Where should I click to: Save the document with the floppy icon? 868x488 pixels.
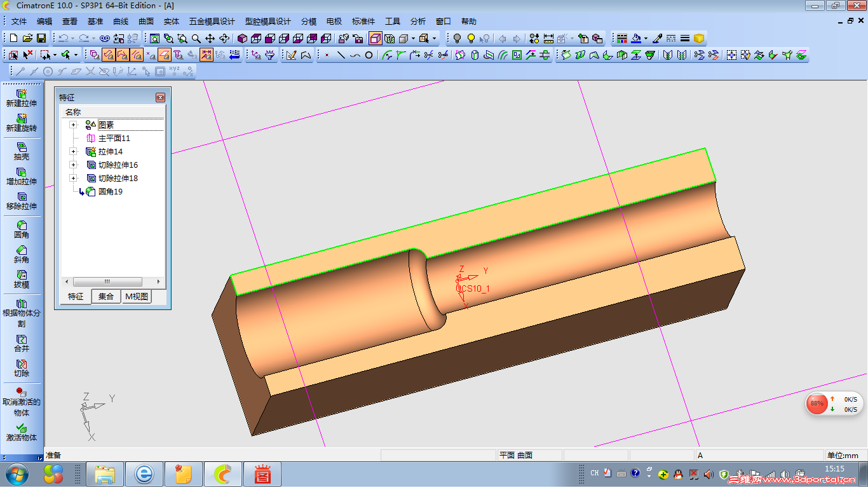click(41, 38)
